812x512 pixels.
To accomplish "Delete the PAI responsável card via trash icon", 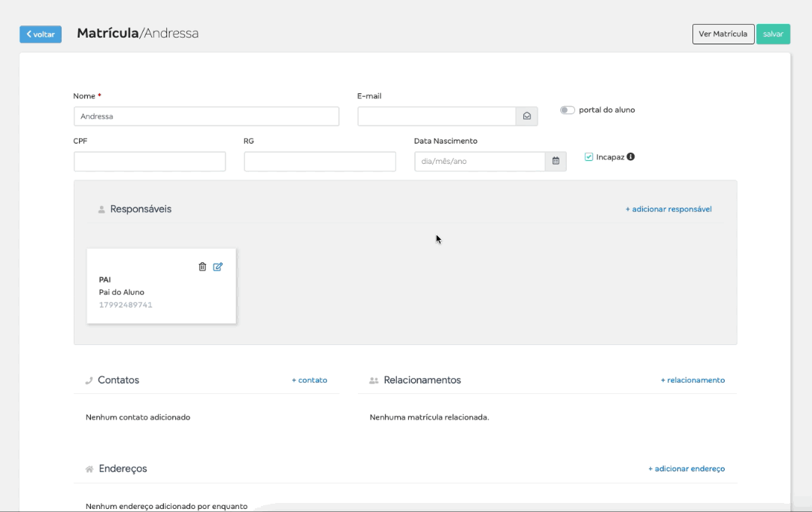I will (202, 267).
